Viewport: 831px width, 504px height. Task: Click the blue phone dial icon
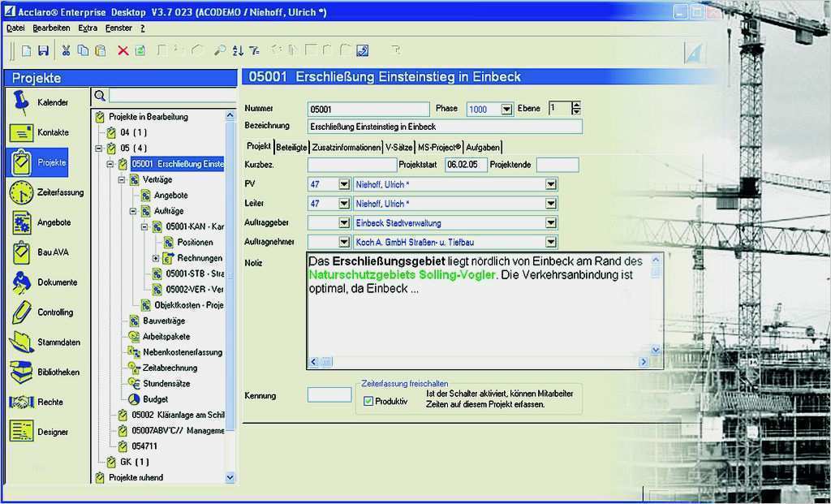pyautogui.click(x=363, y=51)
